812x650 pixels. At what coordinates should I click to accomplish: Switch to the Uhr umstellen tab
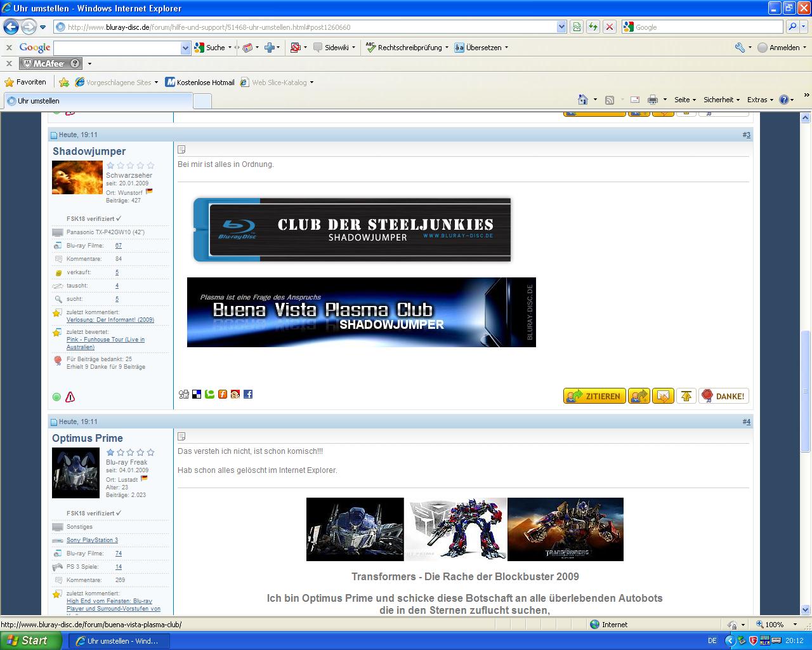98,101
